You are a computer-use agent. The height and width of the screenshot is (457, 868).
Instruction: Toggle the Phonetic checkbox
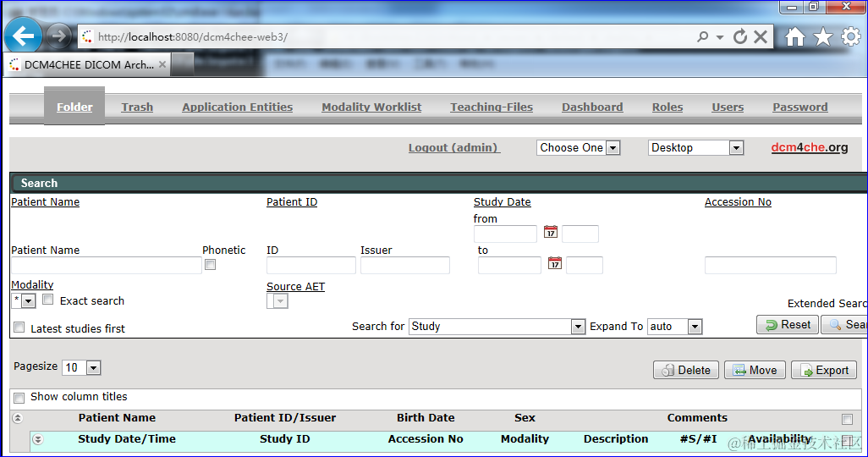211,265
